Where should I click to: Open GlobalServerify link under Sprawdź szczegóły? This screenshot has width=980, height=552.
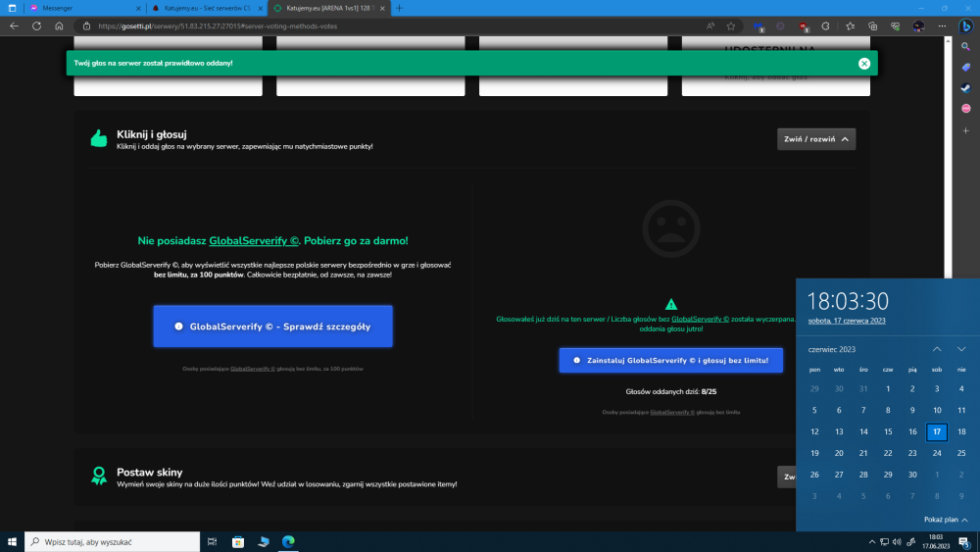(253, 369)
